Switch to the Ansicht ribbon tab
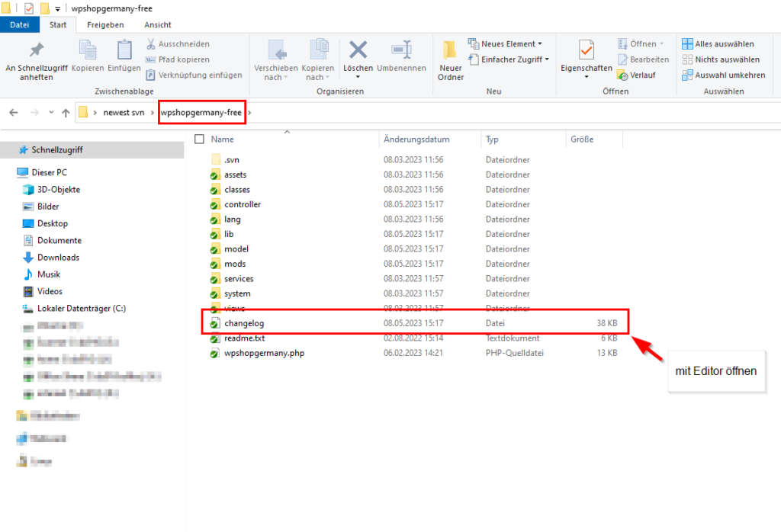The width and height of the screenshot is (781, 532). [157, 24]
